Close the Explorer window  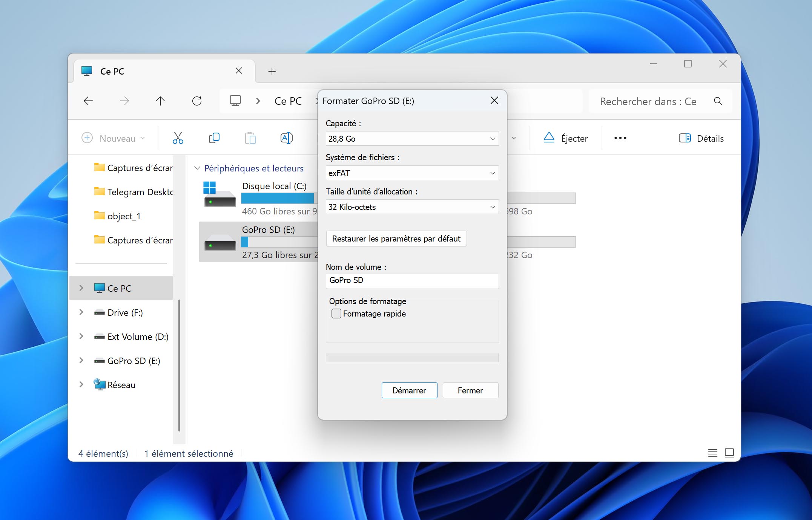click(x=723, y=64)
